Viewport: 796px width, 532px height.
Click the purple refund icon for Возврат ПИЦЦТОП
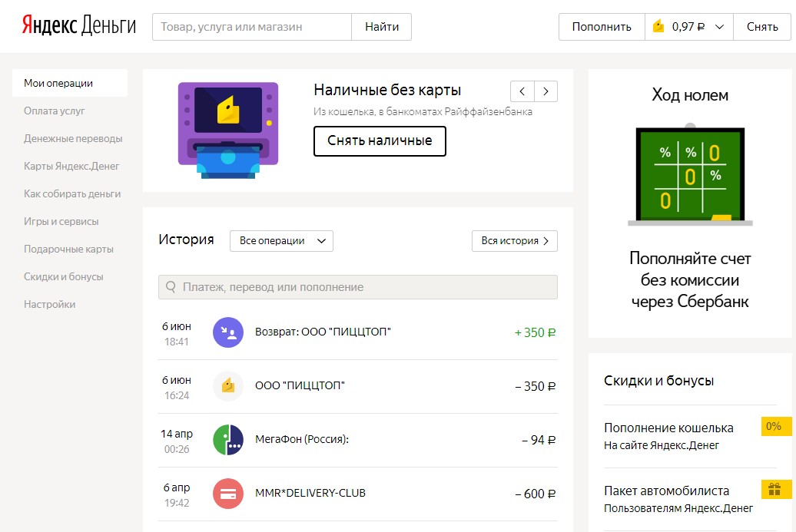(227, 332)
